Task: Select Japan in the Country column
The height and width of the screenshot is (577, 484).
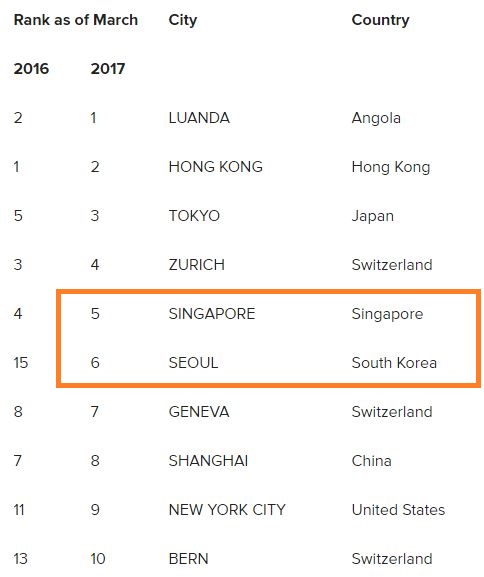Action: pos(372,217)
